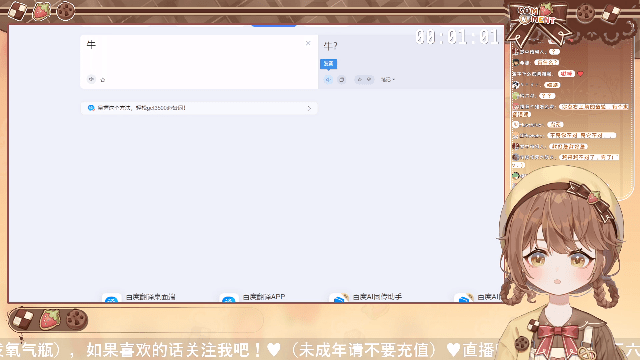Click the blue icon in the suggestion banner
The width and height of the screenshot is (640, 360).
[91, 108]
